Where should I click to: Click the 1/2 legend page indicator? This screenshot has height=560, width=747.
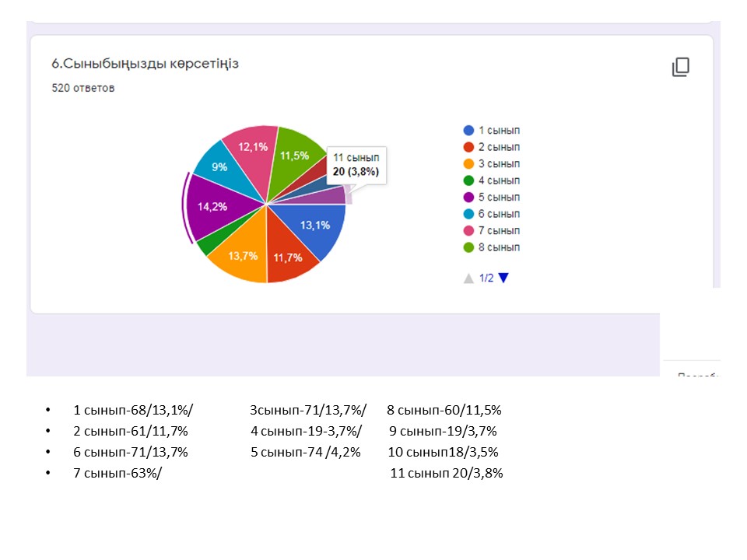486,278
